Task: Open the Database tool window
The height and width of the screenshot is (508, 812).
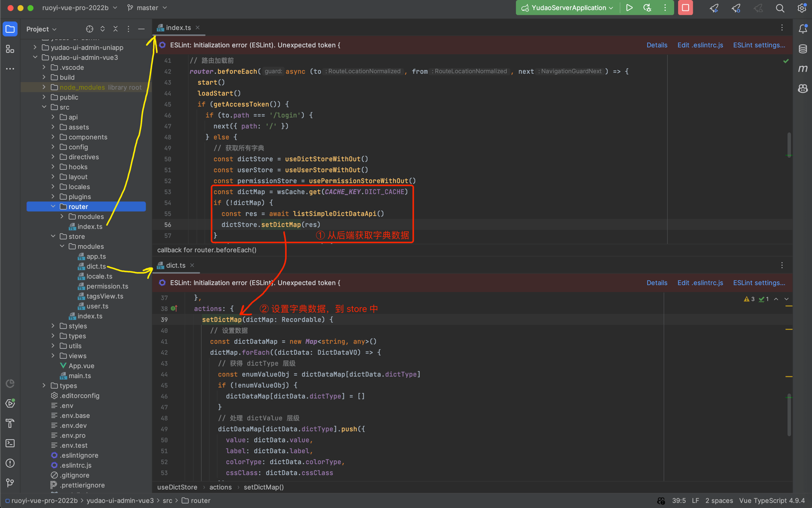Action: (803, 49)
